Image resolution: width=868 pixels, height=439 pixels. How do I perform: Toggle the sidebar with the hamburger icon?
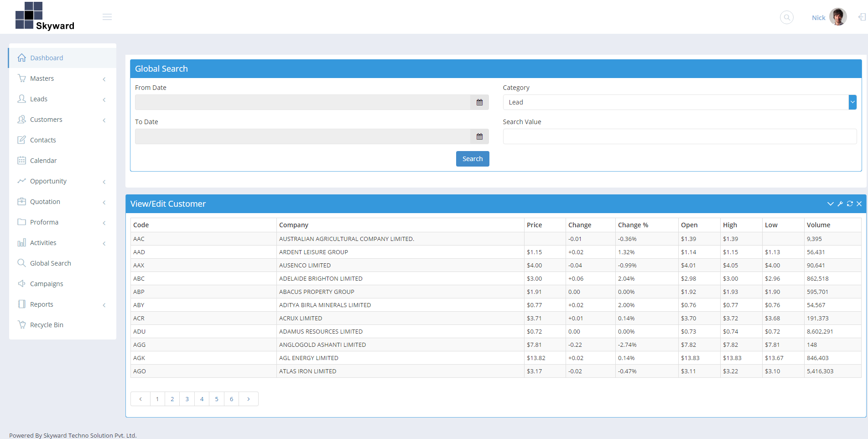point(107,16)
